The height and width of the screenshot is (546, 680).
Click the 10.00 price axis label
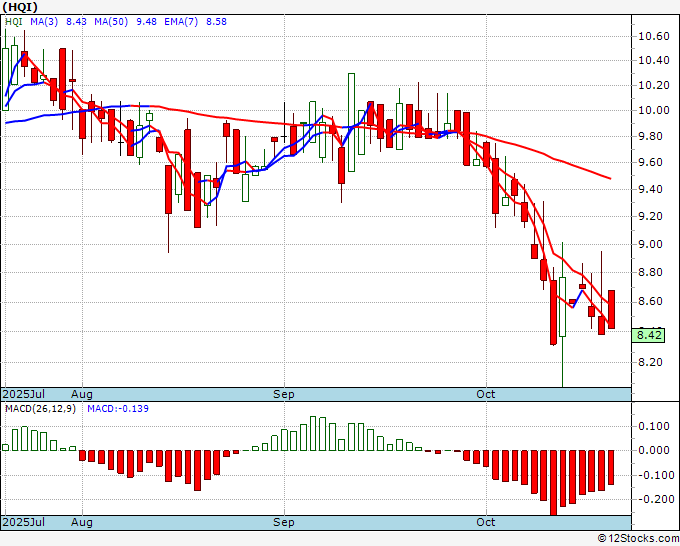[x=654, y=111]
